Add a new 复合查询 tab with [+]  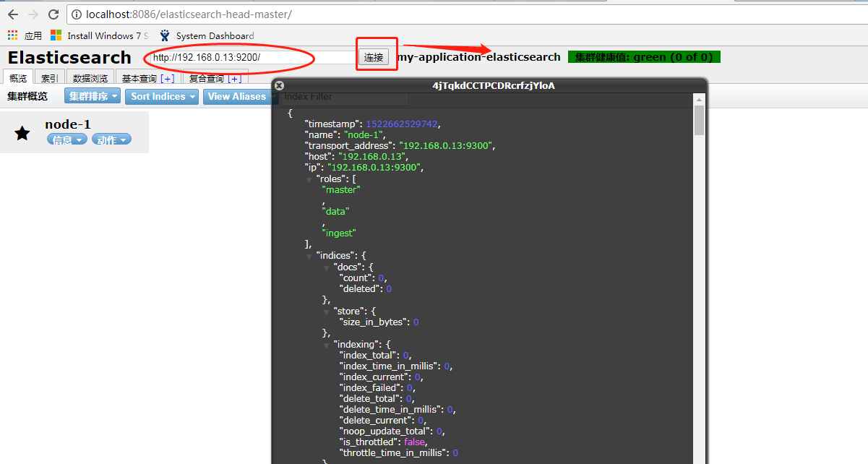(x=235, y=78)
